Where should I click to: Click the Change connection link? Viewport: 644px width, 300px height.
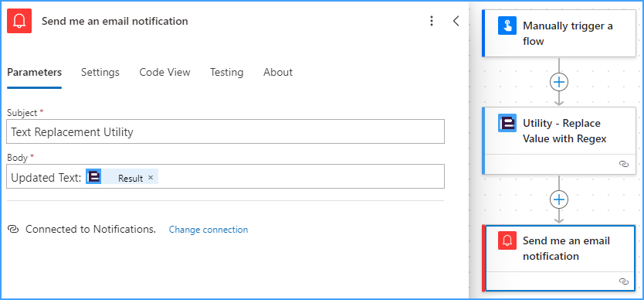pos(208,230)
